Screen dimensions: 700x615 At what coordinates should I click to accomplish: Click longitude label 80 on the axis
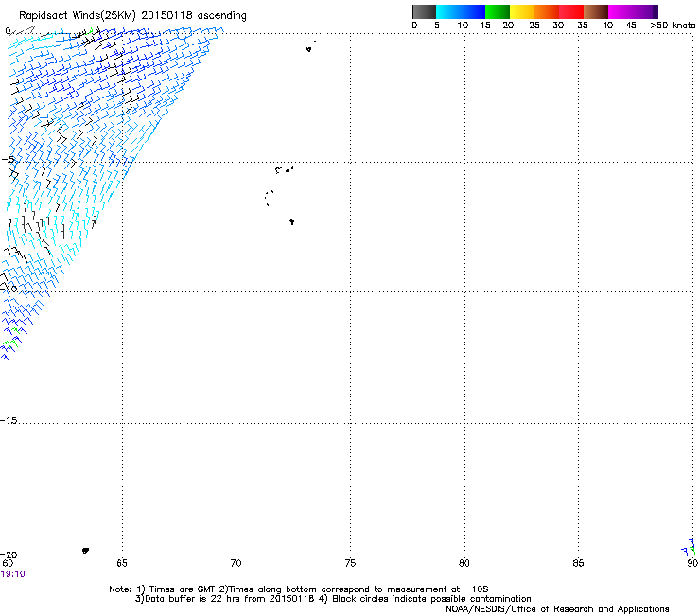pyautogui.click(x=464, y=563)
